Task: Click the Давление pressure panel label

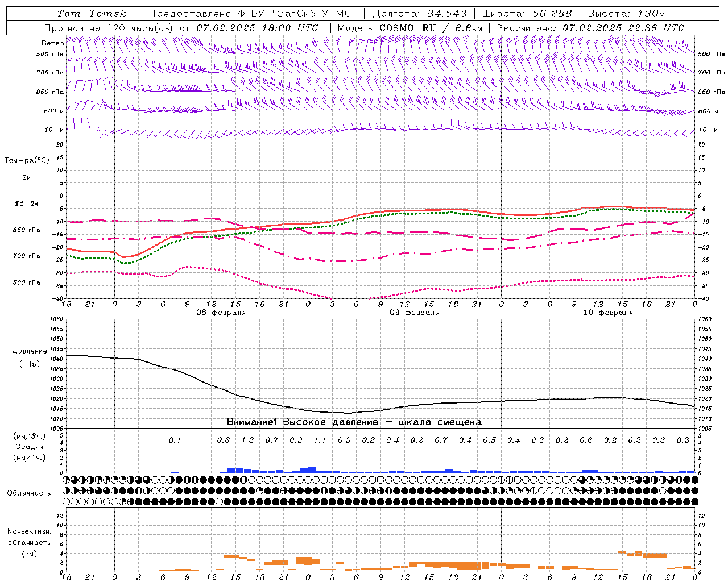Action: (x=30, y=351)
